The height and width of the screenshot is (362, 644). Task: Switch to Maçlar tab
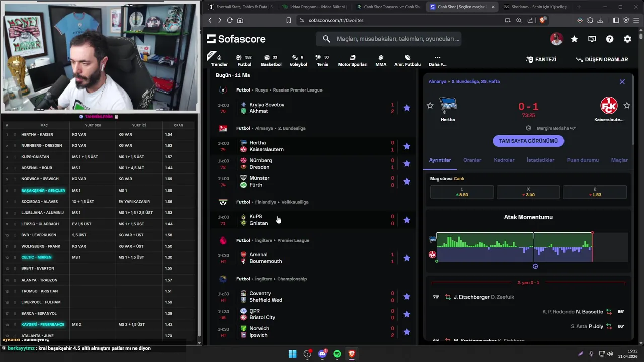tap(619, 160)
